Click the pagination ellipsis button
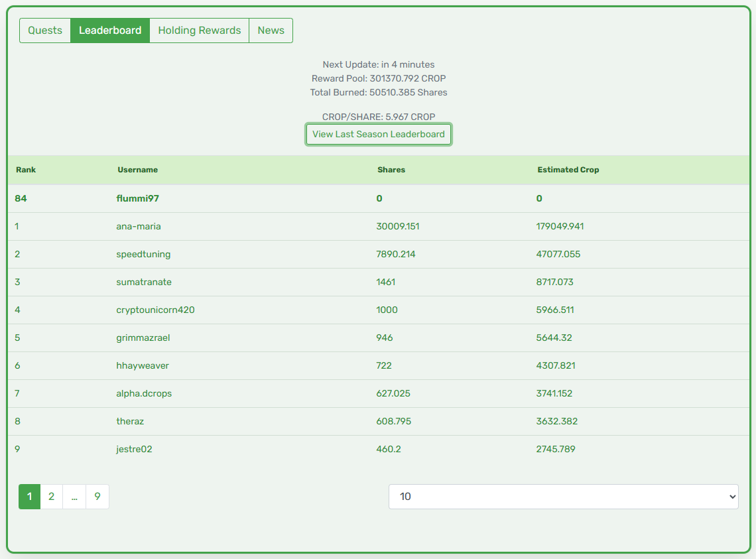Screen dimensions: 756x559 click(x=74, y=496)
